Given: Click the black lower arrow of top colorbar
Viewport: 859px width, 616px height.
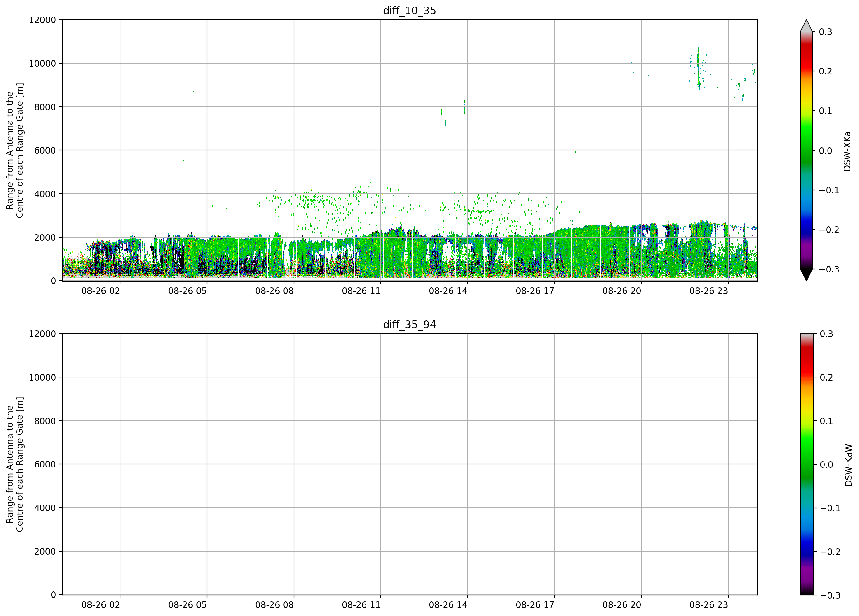Looking at the screenshot, I should 806,275.
